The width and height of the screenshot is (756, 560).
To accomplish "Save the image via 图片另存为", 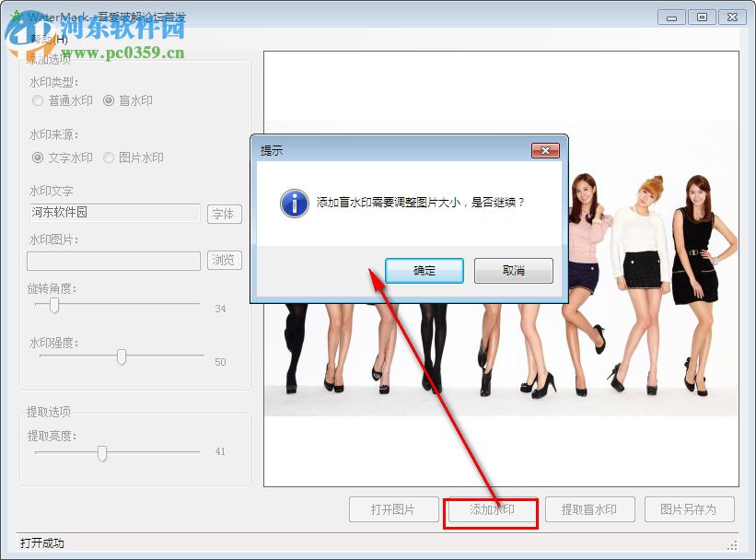I will tap(689, 509).
